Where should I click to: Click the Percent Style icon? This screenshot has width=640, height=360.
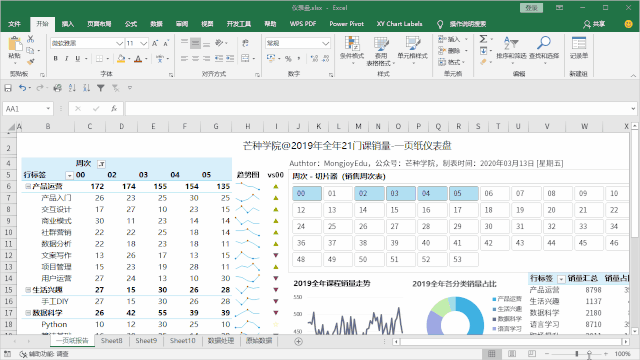288,59
